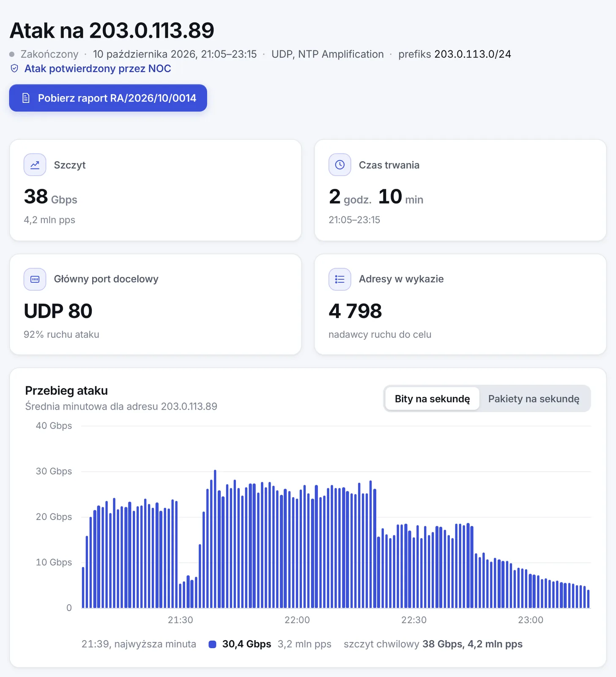Click the 2 godz. 10 min duration value
The width and height of the screenshot is (616, 677).
[376, 197]
